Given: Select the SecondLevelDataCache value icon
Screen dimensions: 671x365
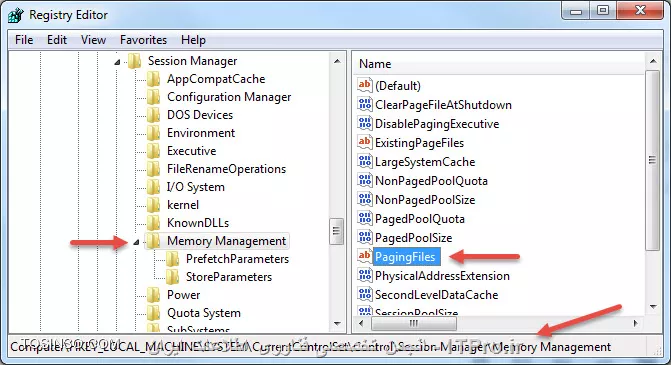Looking at the screenshot, I should pyautogui.click(x=365, y=294).
